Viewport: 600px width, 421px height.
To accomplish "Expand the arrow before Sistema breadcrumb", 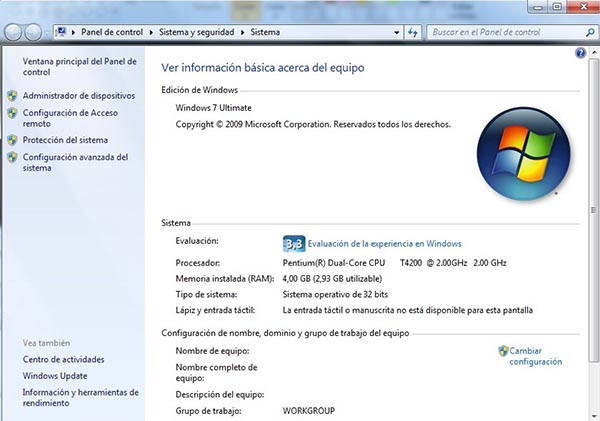I will click(243, 33).
